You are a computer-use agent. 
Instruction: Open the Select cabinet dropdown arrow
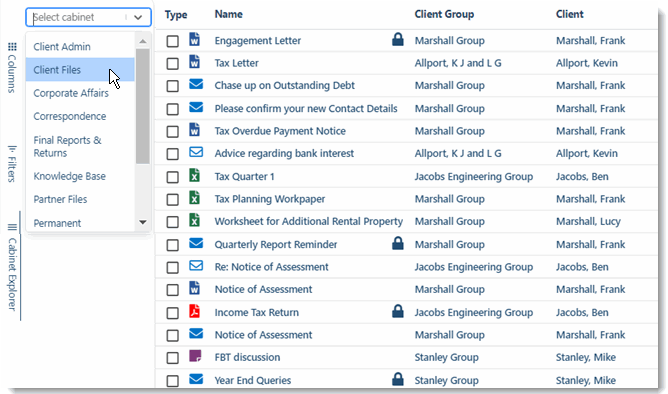pos(138,17)
